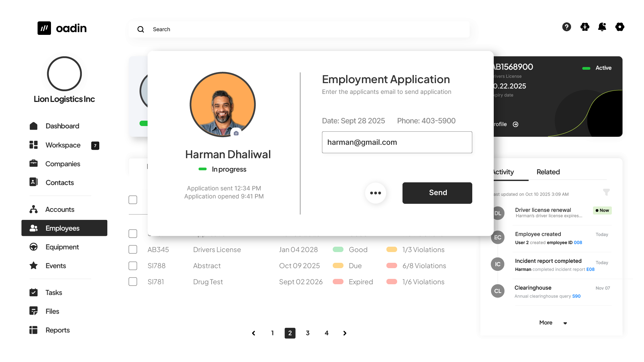Open the Dashboard sidebar icon

tap(34, 126)
